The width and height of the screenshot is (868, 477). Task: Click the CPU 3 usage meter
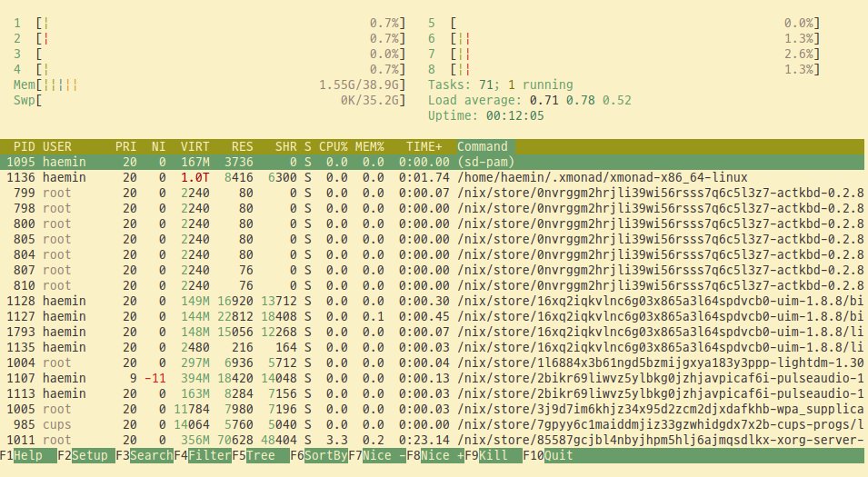210,55
